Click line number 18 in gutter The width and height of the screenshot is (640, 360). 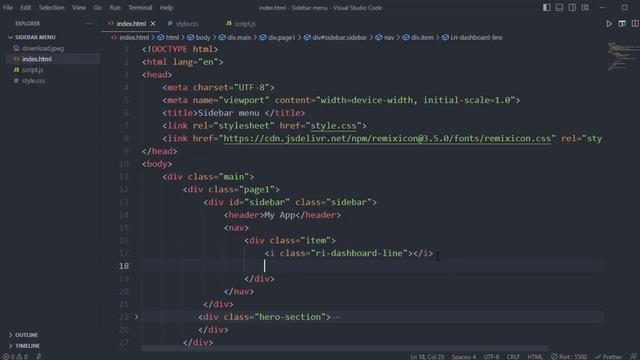pos(124,266)
